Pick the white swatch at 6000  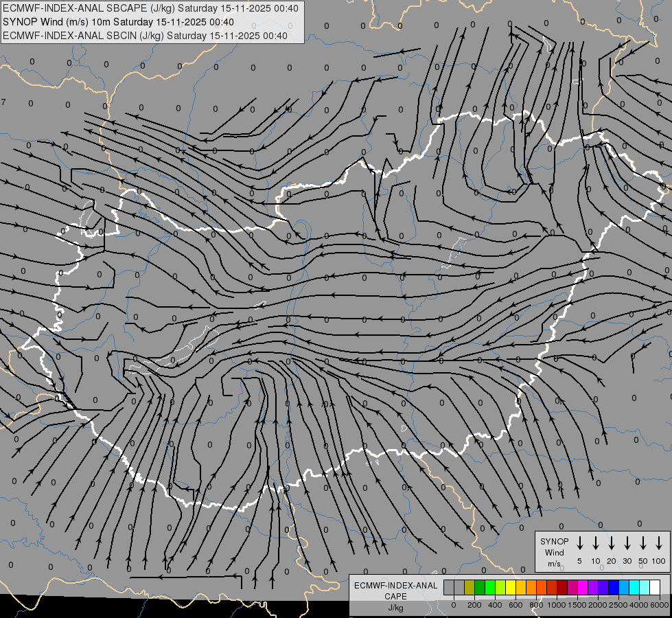click(654, 587)
